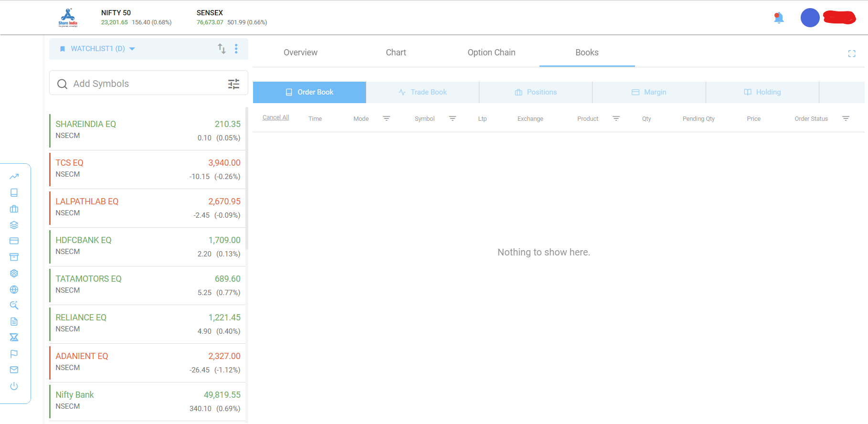Select TCS EQ in watchlist
Image resolution: width=868 pixels, height=424 pixels.
(148, 170)
